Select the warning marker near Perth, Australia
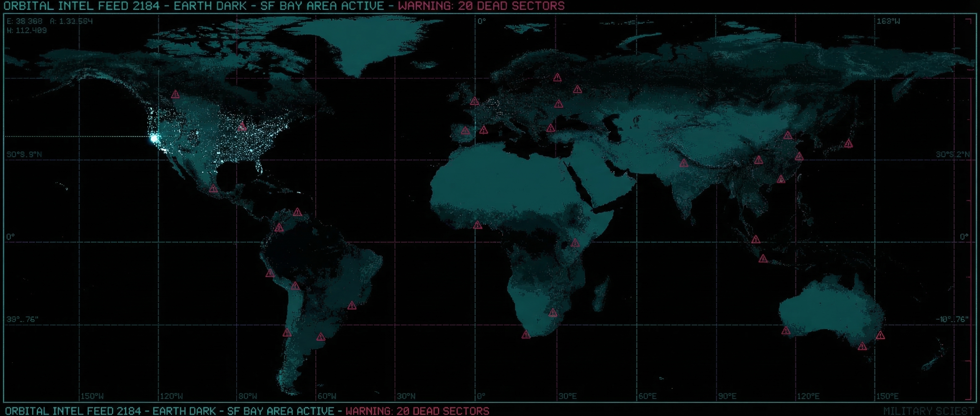Screen dimensions: 980x416 coord(786,331)
